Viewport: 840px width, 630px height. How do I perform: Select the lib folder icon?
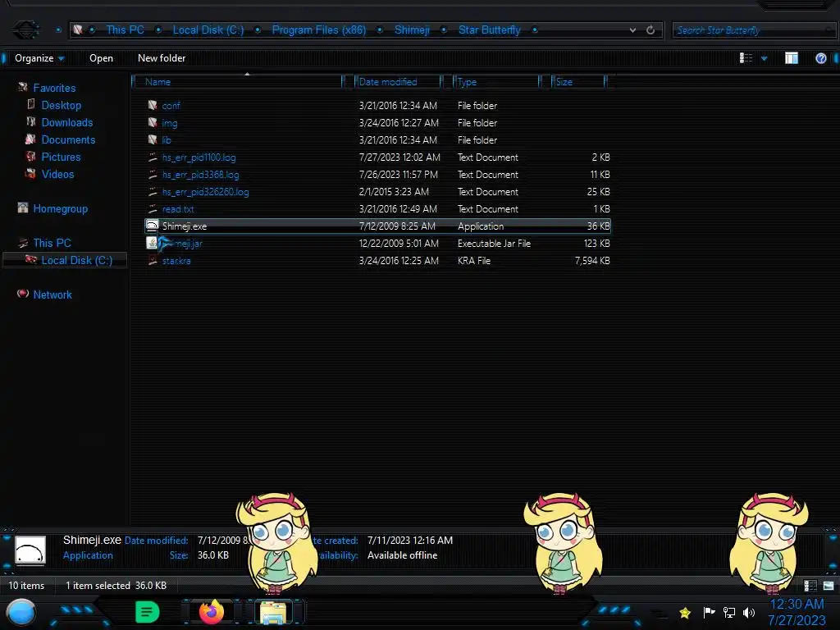[153, 139]
